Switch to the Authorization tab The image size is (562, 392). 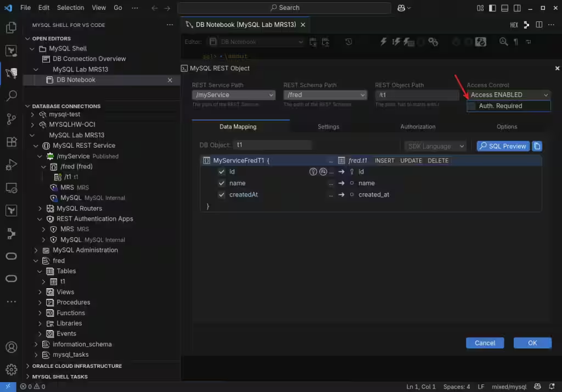pyautogui.click(x=418, y=127)
